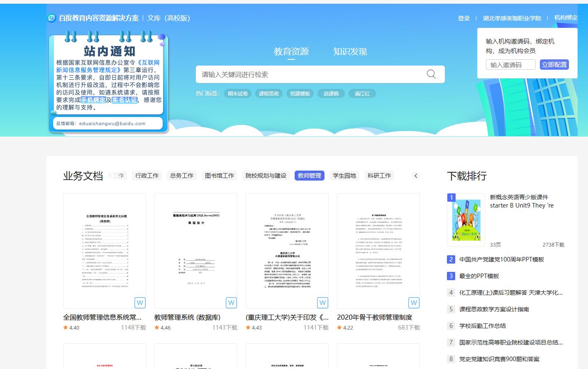Click the W icon on 2020年骨干教师管理制度
Viewport: 588px width, 369px height.
(414, 303)
